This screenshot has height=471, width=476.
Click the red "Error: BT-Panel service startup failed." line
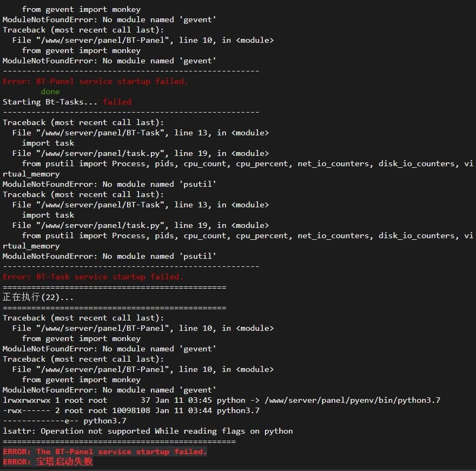pyautogui.click(x=95, y=81)
